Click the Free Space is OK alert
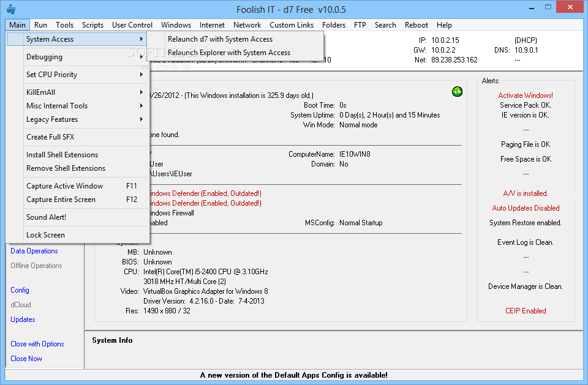This screenshot has height=385, width=588. (x=526, y=159)
